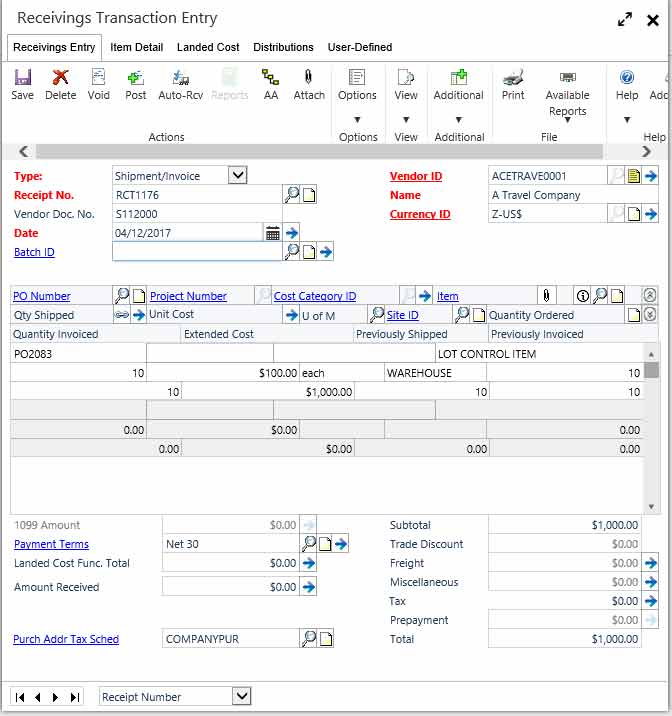Viewport: 672px width, 716px height.
Task: Click the Freight expansion arrow
Action: point(651,563)
